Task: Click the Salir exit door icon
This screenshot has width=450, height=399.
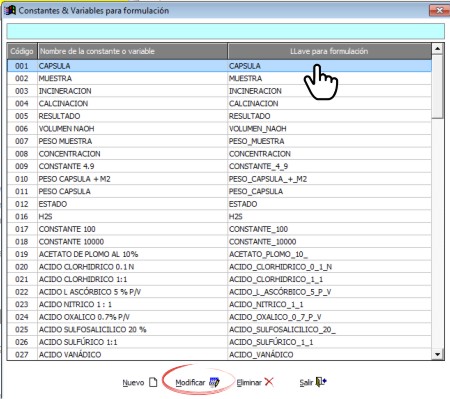Action: pos(321,382)
